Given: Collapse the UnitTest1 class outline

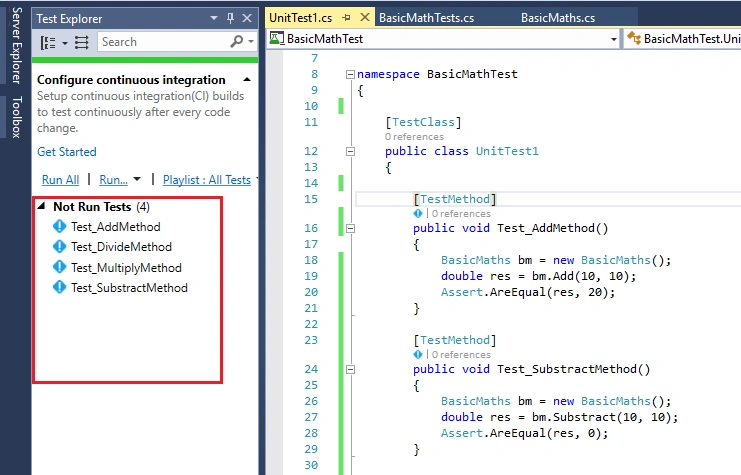Looking at the screenshot, I should (x=350, y=151).
